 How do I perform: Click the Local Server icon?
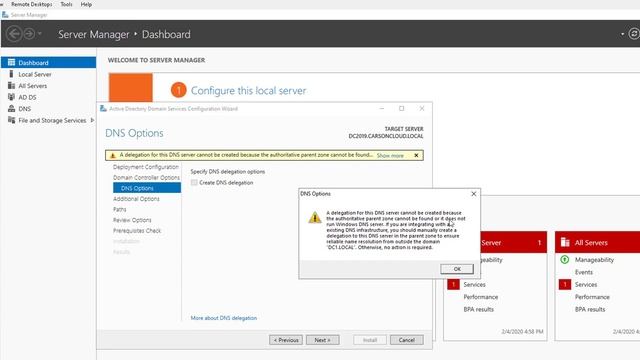[11, 74]
